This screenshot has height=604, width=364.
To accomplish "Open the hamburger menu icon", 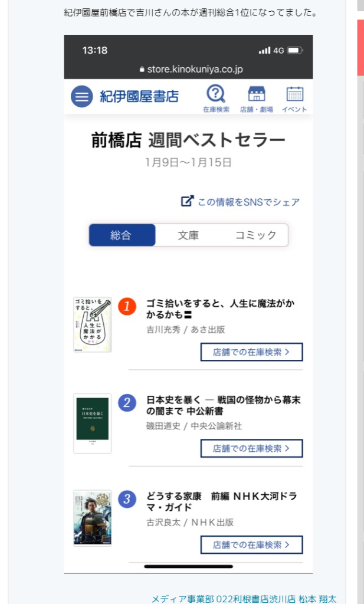I will click(81, 96).
